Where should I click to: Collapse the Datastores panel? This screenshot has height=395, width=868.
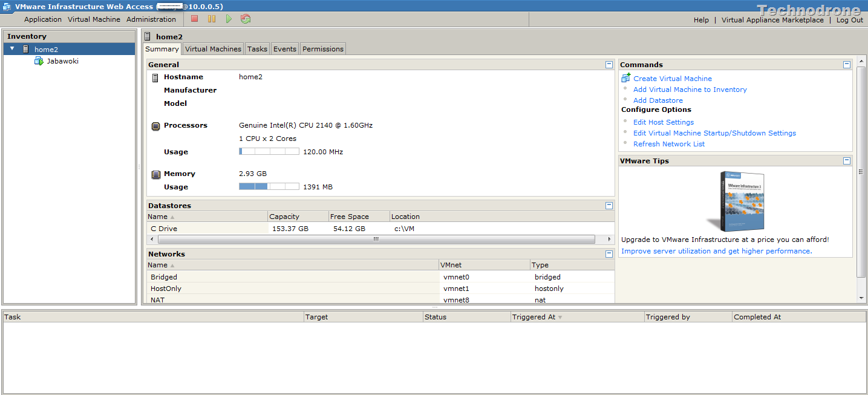(x=609, y=205)
